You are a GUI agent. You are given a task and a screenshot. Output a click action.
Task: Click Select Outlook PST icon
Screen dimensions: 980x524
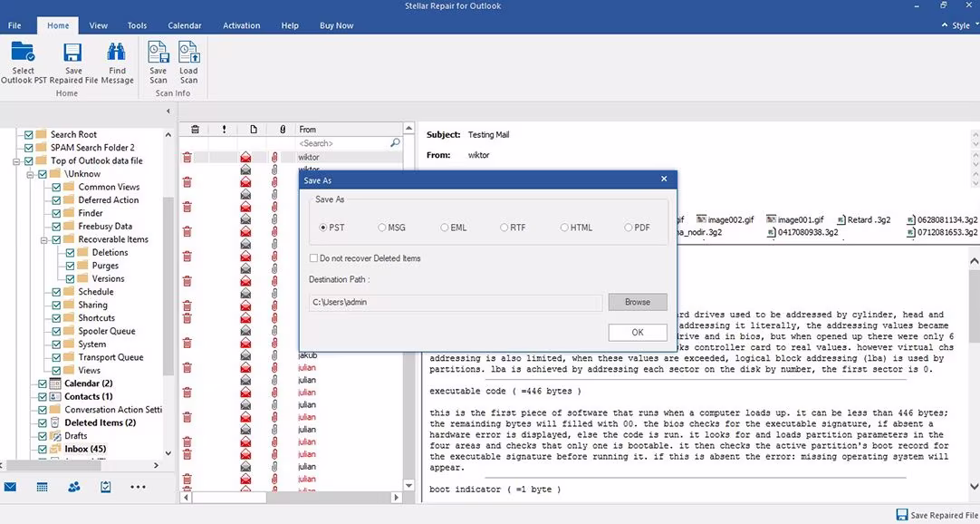24,52
